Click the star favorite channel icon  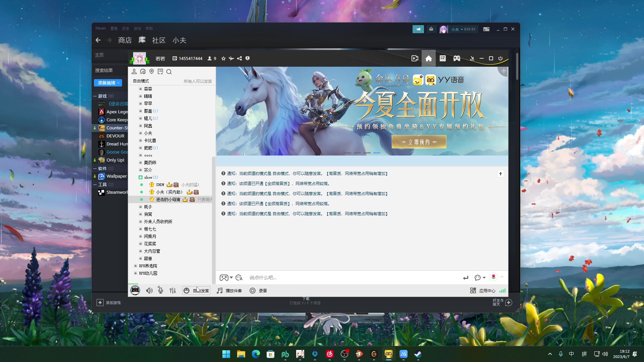[223, 58]
